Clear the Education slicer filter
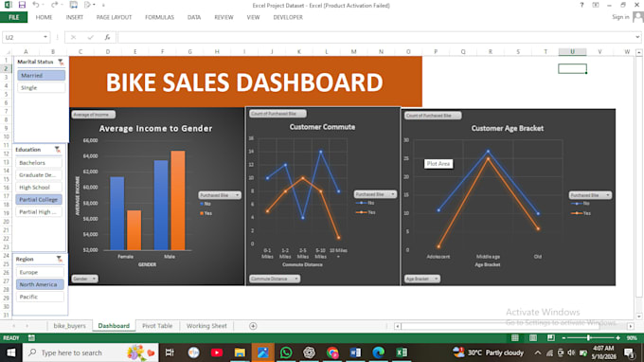This screenshot has width=644, height=362. point(58,150)
